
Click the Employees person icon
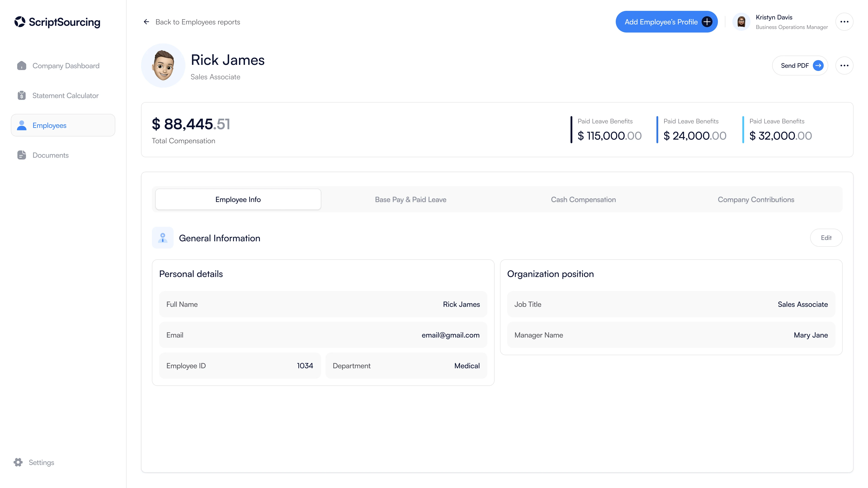tap(21, 125)
